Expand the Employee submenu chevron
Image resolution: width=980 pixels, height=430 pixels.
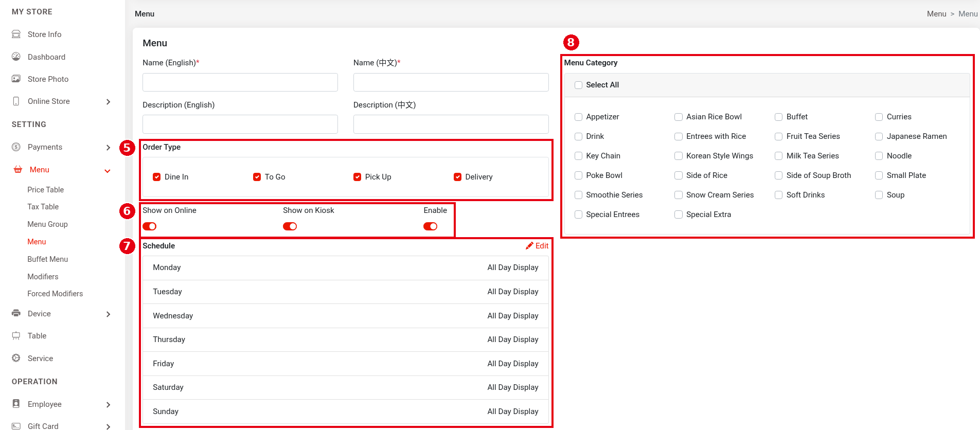tap(108, 405)
